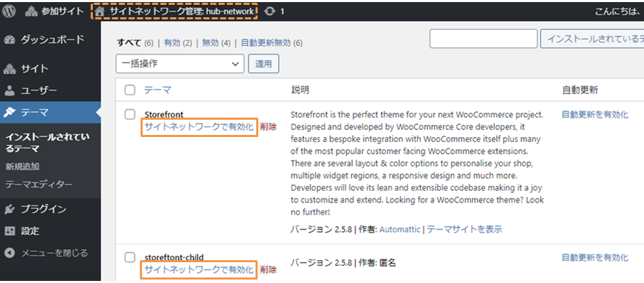
Task: Click the テーマ paintbrush icon
Action: [10, 112]
